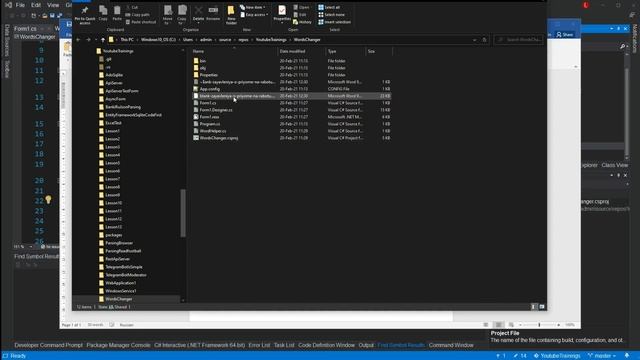Open the Move to dropdown in Organize group
Viewport: 640px width, 360px height.
coord(168,15)
